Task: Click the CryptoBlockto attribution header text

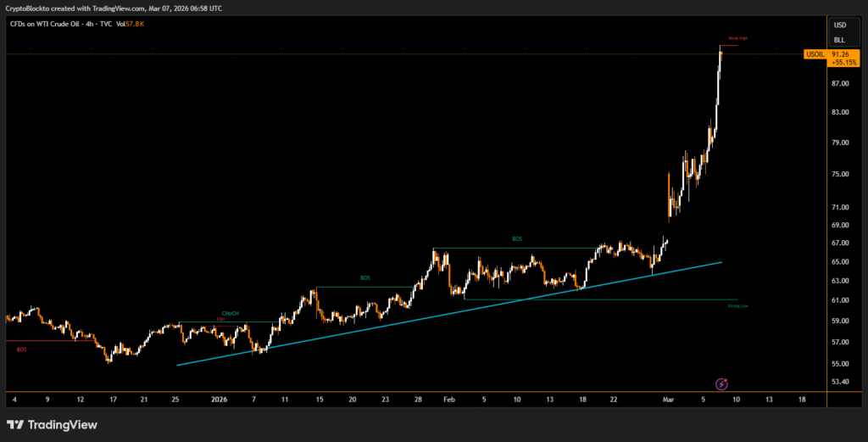Action: tap(114, 8)
